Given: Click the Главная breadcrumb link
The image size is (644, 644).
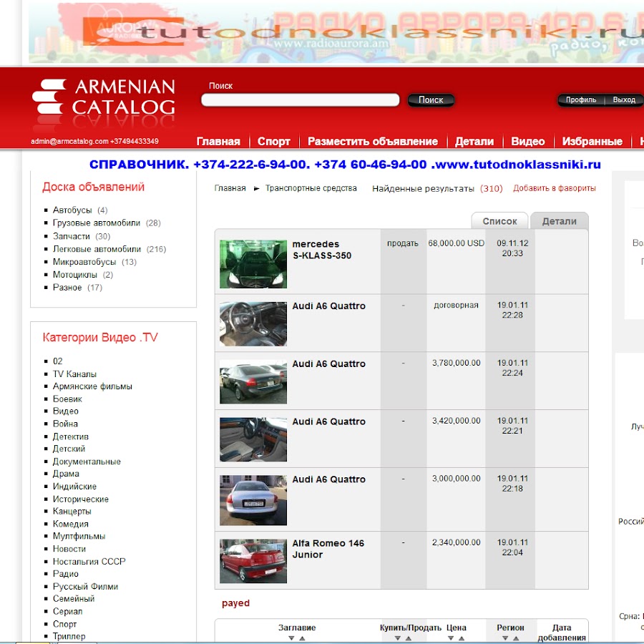Looking at the screenshot, I should (x=230, y=188).
